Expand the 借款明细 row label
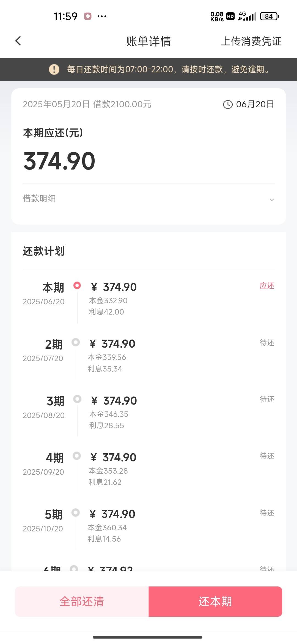This screenshot has width=297, height=644. pos(39,198)
